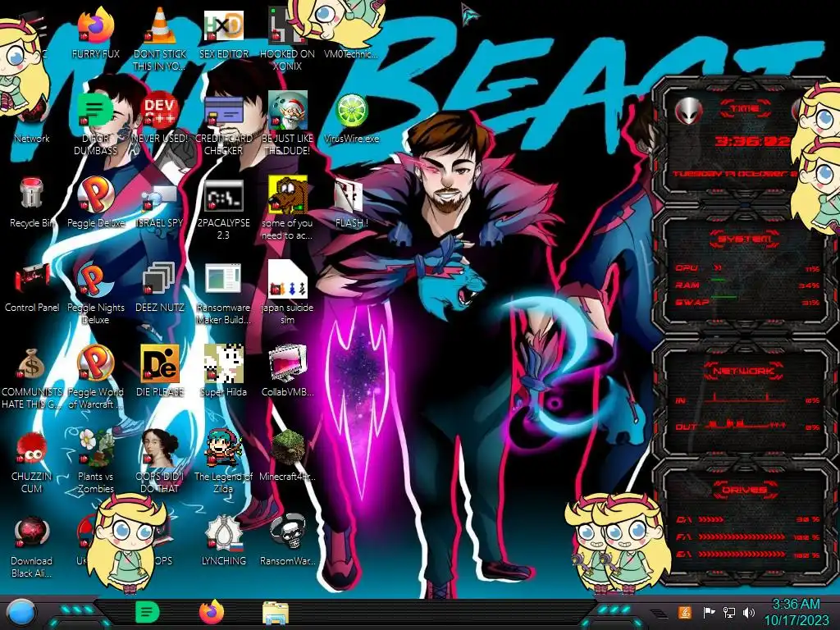
Task: Click the Alienware head icon in the widget
Action: click(689, 111)
